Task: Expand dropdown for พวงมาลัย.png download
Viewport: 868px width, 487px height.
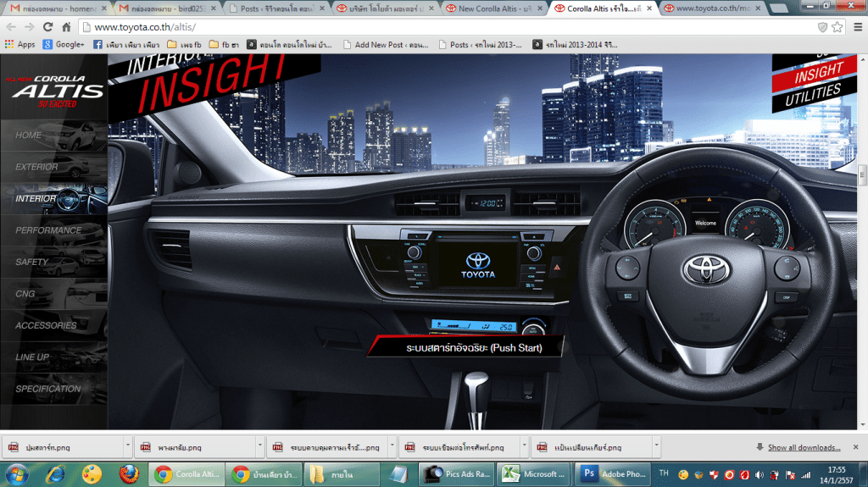Action: [x=259, y=446]
